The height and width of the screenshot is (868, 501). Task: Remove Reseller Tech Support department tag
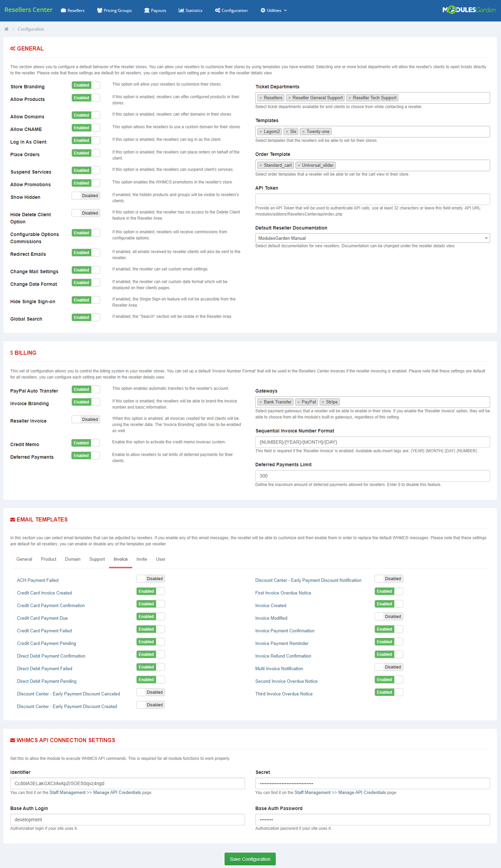350,98
